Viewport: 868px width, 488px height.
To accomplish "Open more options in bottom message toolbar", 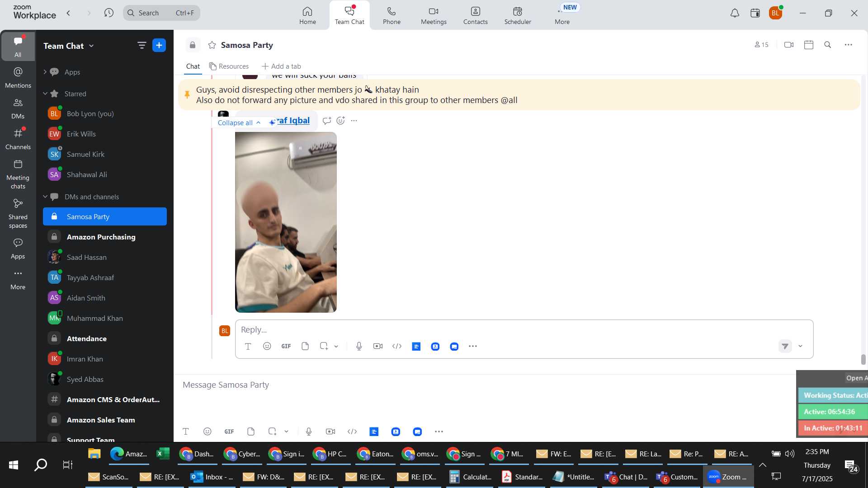I will pyautogui.click(x=439, y=432).
